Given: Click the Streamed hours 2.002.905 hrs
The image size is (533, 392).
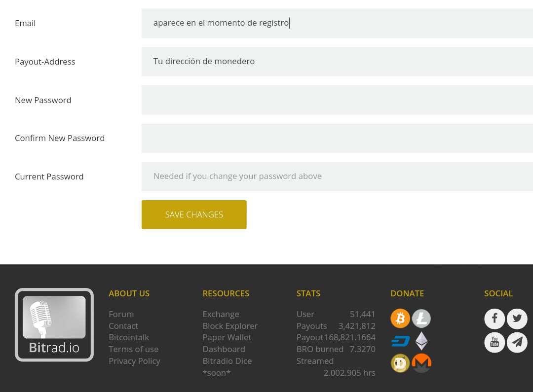Looking at the screenshot, I should pyautogui.click(x=349, y=373).
